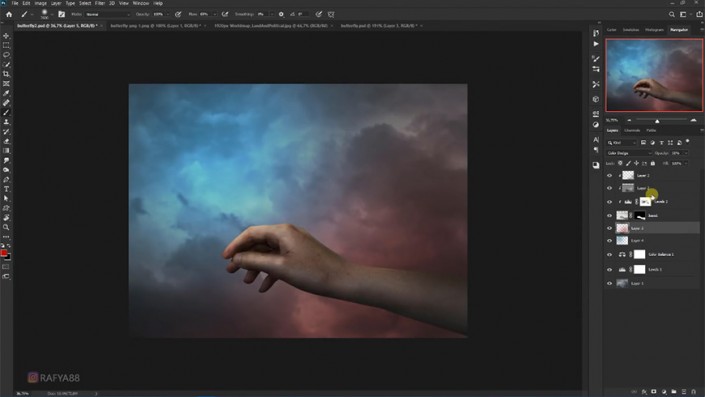
Task: Select the Healing Brush tool
Action: pyautogui.click(x=6, y=103)
